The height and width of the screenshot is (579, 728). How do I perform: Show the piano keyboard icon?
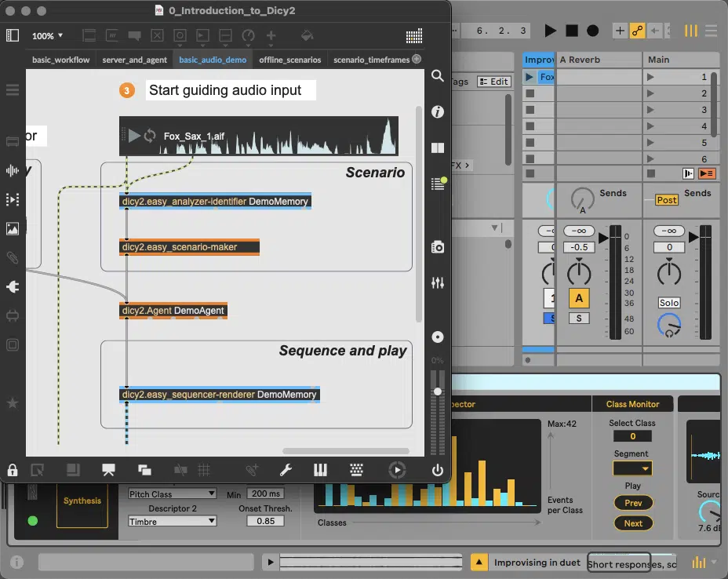(320, 470)
